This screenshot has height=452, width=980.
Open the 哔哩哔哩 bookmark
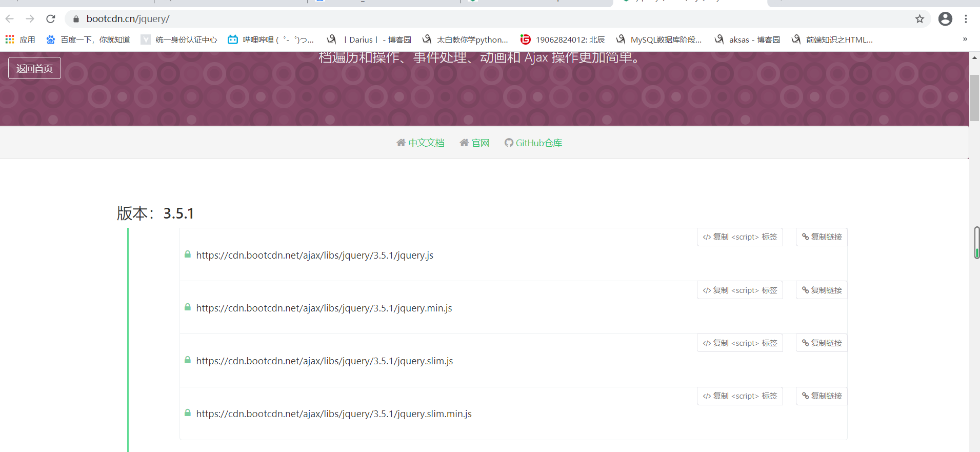(x=271, y=40)
